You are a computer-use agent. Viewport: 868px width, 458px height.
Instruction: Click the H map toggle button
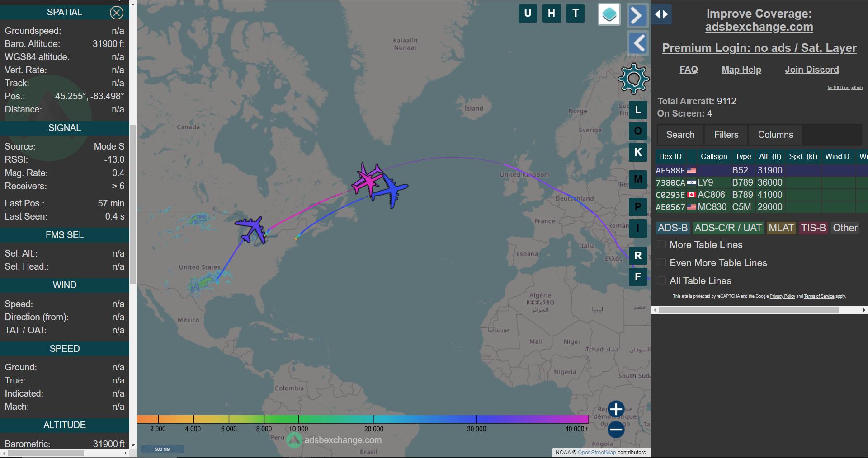click(x=552, y=13)
